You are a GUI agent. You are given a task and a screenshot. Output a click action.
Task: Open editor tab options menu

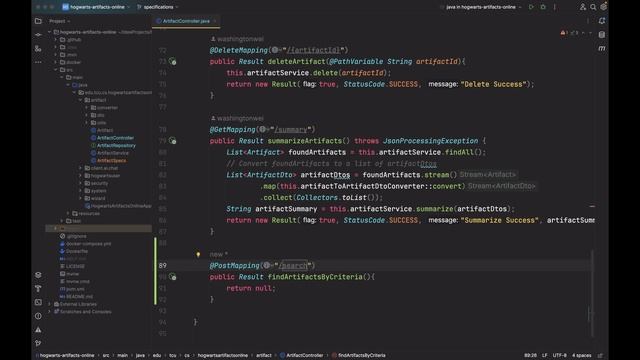point(588,21)
